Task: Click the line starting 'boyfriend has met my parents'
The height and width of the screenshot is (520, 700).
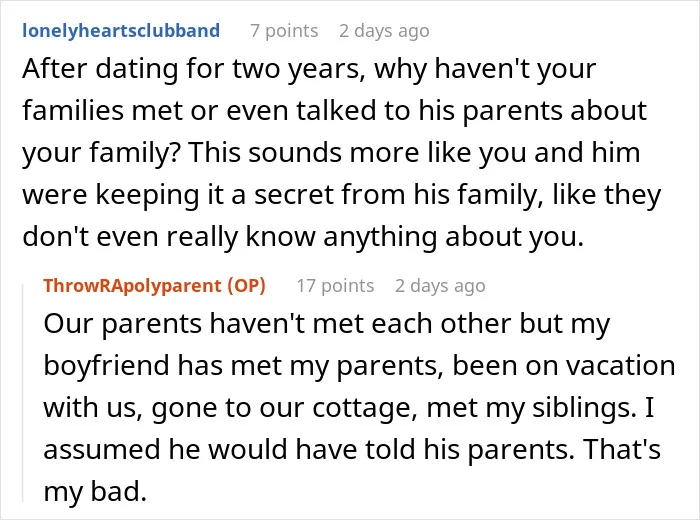Action: pos(359,366)
